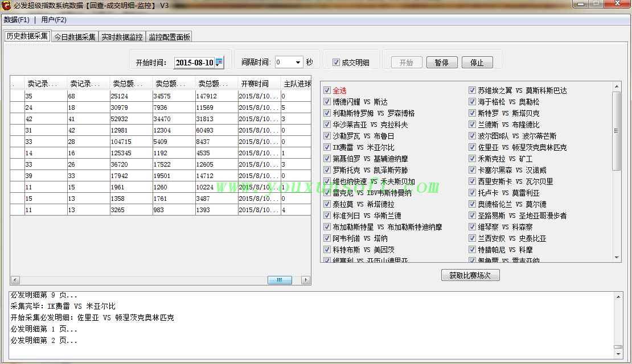Toggle the 佐里亚 VS 顿涅茨克奥林匹克 checkbox
Screen dimensions: 632x364
pyautogui.click(x=472, y=147)
